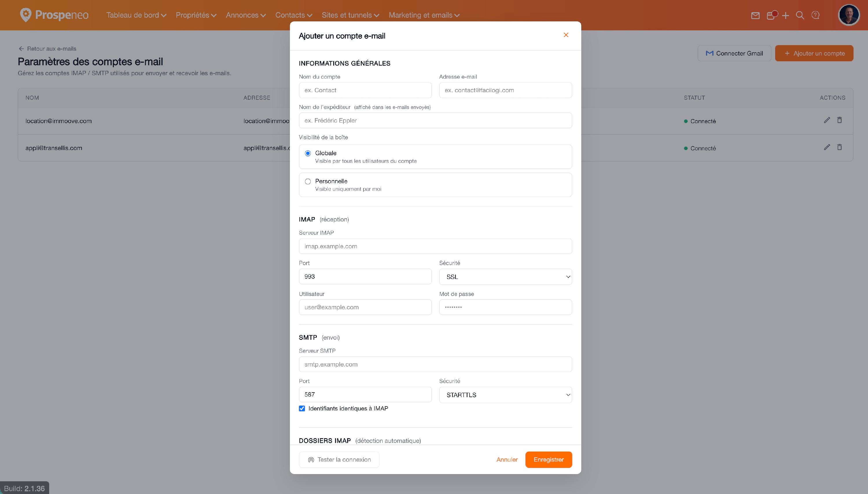Expand Annonces menu

pos(246,15)
